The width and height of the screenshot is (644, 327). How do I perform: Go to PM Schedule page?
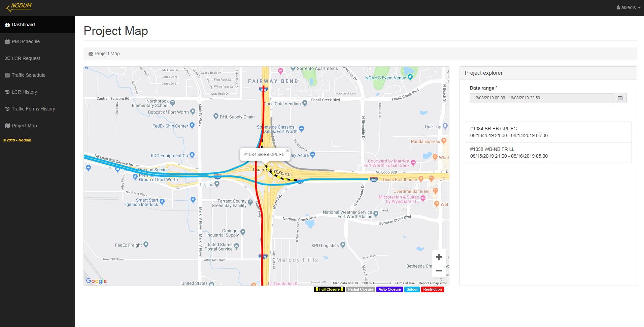pyautogui.click(x=37, y=41)
